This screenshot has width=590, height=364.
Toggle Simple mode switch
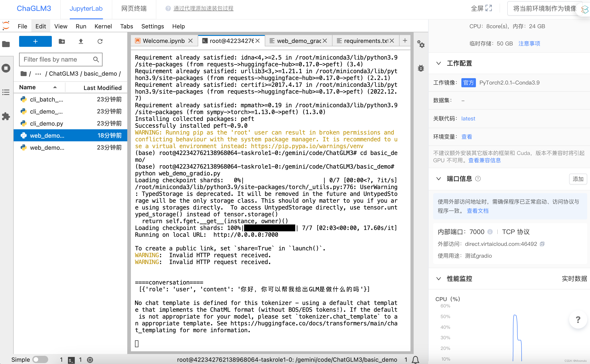click(x=40, y=360)
